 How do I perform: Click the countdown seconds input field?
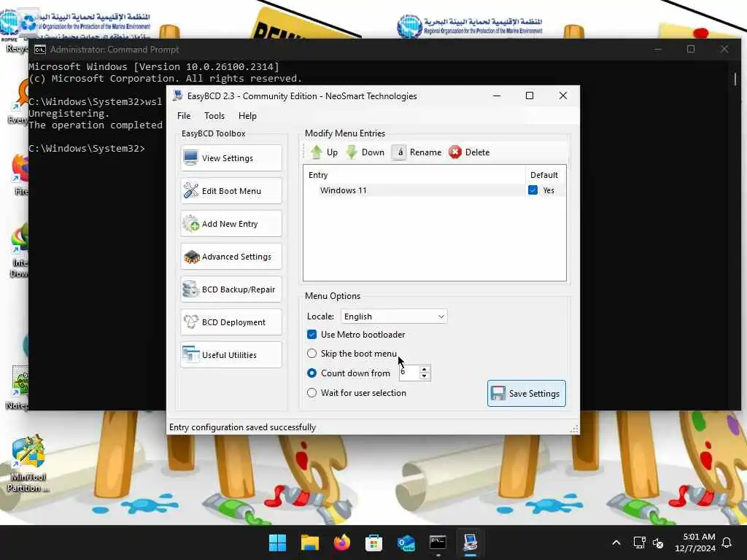(x=409, y=373)
